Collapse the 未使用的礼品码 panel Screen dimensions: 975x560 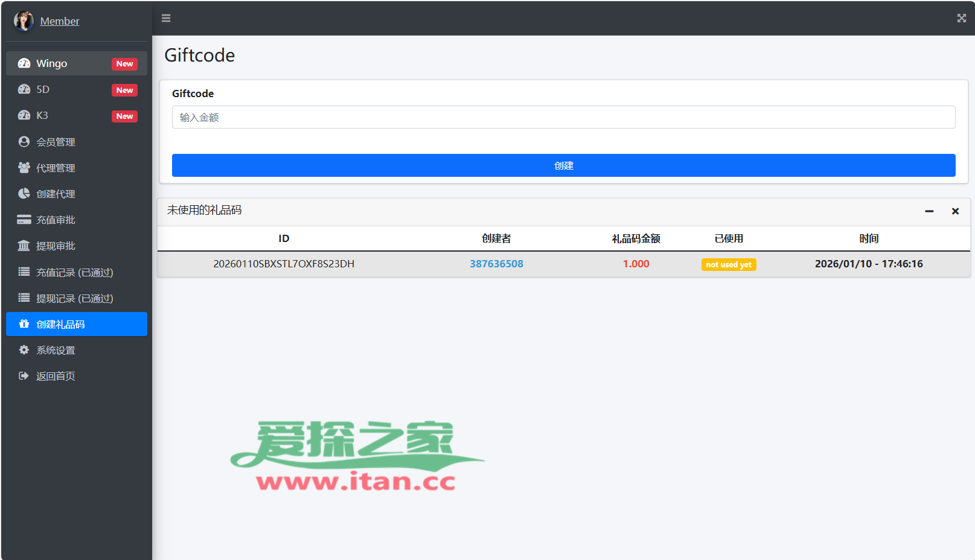[x=929, y=211]
